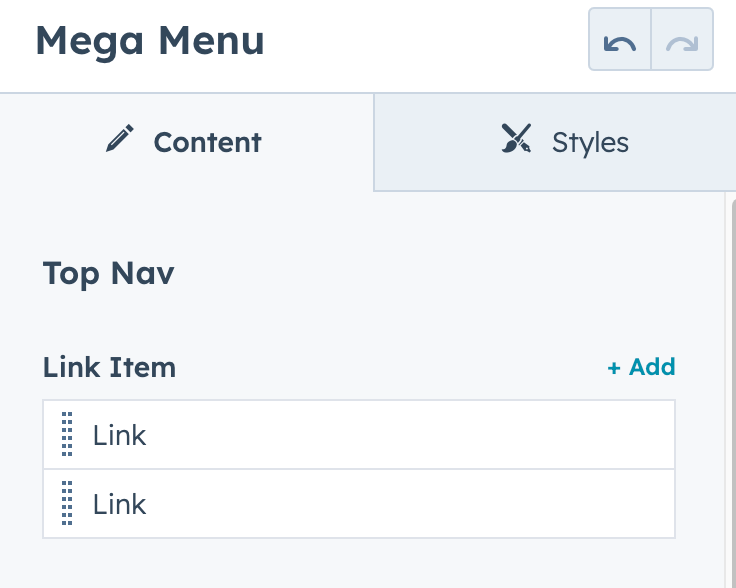Click the blank area below Link list
Image resolution: width=736 pixels, height=588 pixels.
click(x=360, y=565)
